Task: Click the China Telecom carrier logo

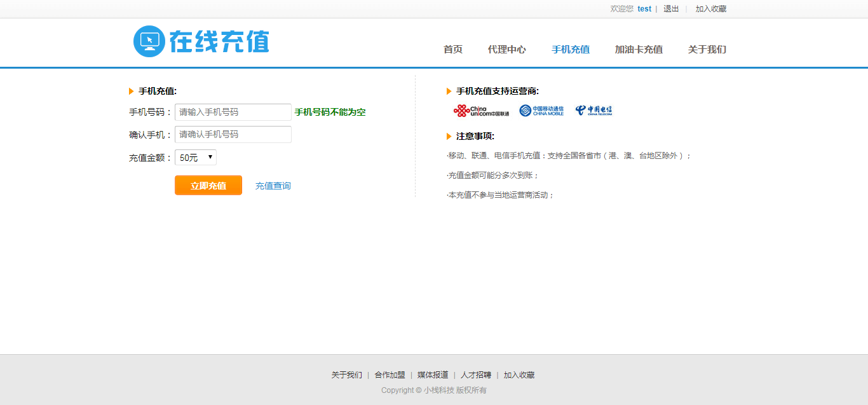Action: click(x=593, y=111)
